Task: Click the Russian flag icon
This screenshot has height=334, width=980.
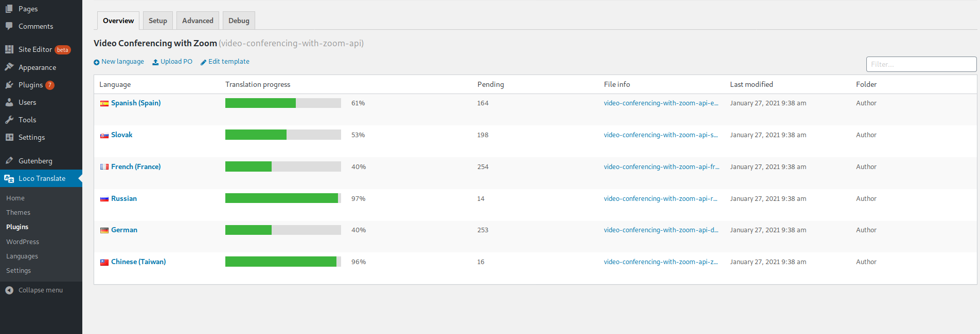Action: click(104, 199)
